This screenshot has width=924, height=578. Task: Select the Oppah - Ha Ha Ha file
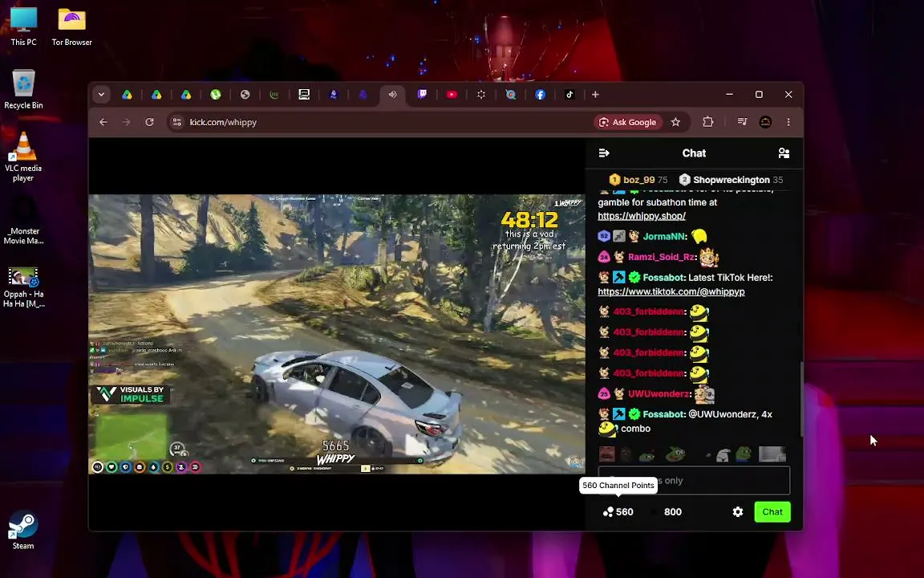click(23, 288)
